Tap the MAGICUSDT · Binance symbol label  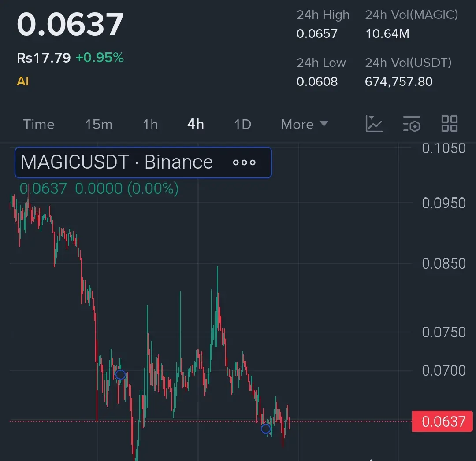tap(117, 162)
